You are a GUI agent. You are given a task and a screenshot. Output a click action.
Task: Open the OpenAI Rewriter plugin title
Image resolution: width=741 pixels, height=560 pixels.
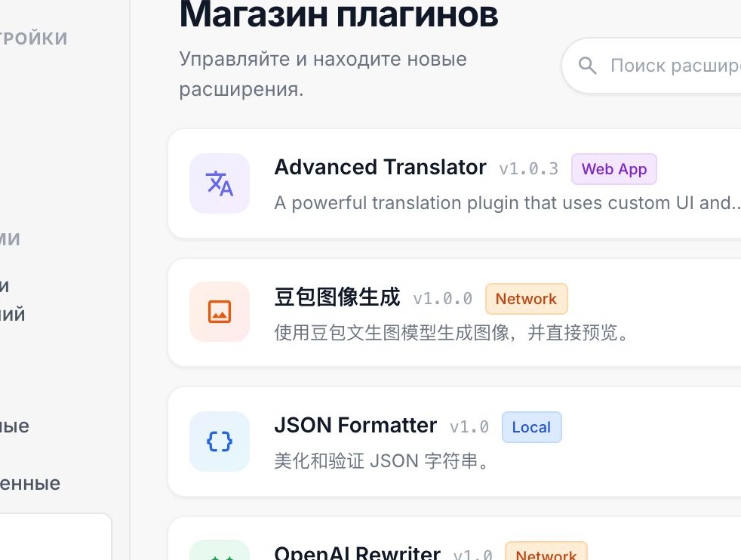pos(357,552)
